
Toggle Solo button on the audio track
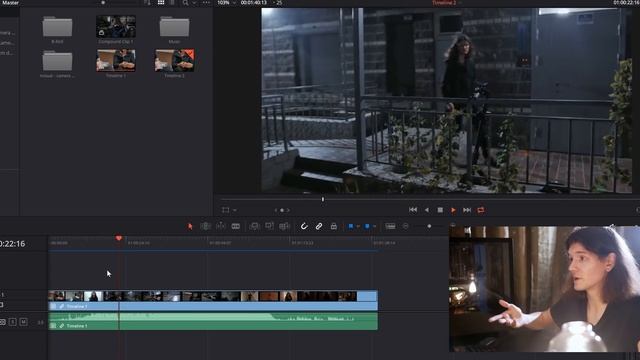[x=13, y=322]
